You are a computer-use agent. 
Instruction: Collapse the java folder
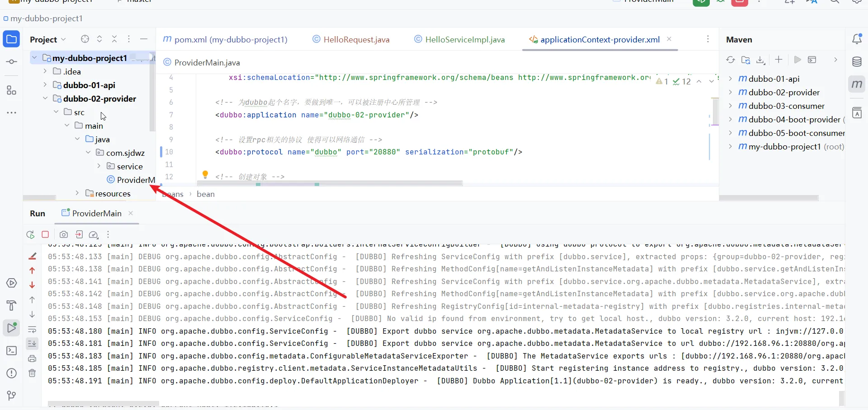coord(77,139)
